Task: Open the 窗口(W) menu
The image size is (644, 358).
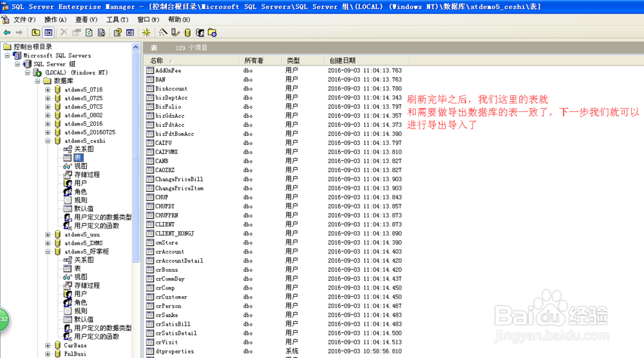Action: (148, 19)
